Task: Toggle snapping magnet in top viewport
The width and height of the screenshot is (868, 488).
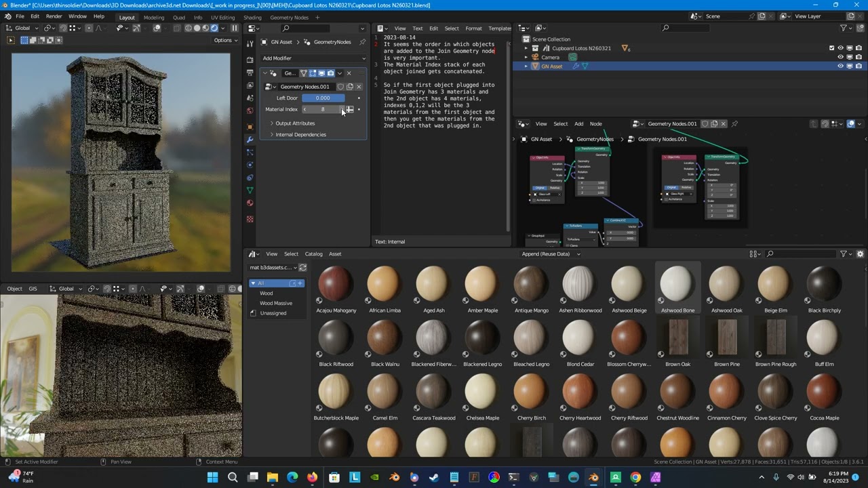Action: [62, 28]
